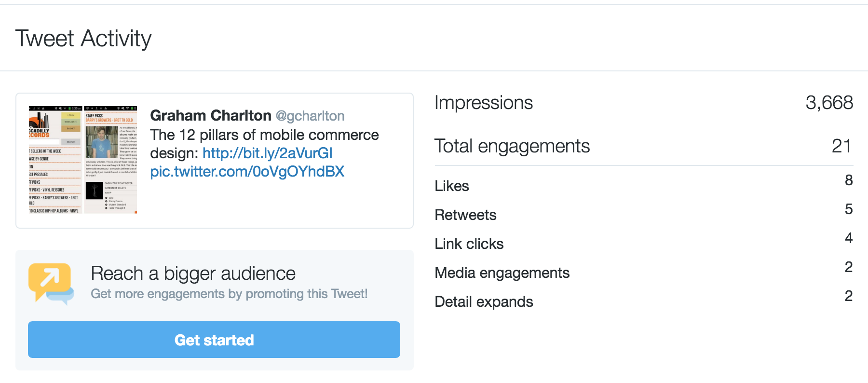Select the Impressions metric label
This screenshot has width=868, height=383.
(483, 103)
